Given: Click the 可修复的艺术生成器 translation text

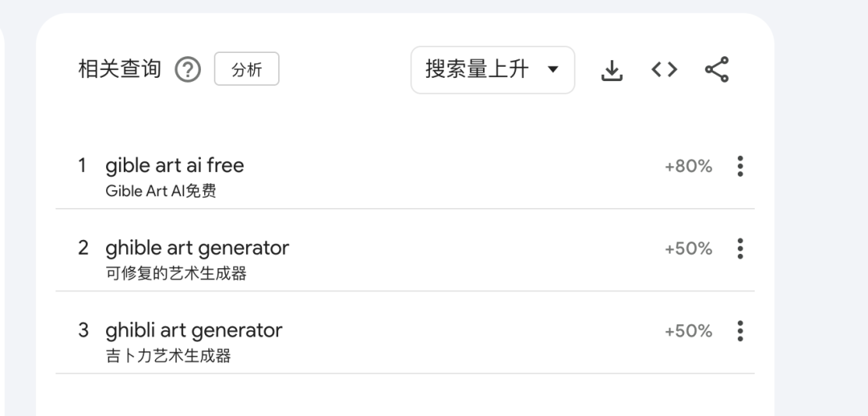Looking at the screenshot, I should click(176, 274).
